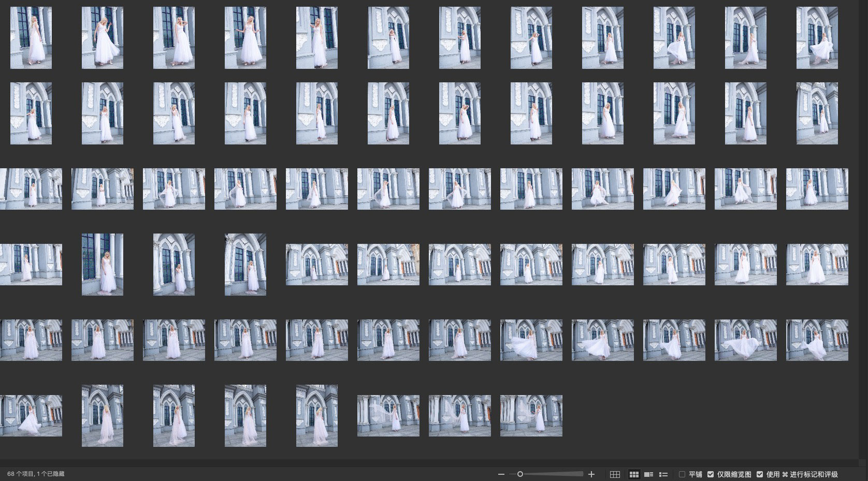Select the final thumbnail in the grid
868x481 pixels.
[531, 416]
